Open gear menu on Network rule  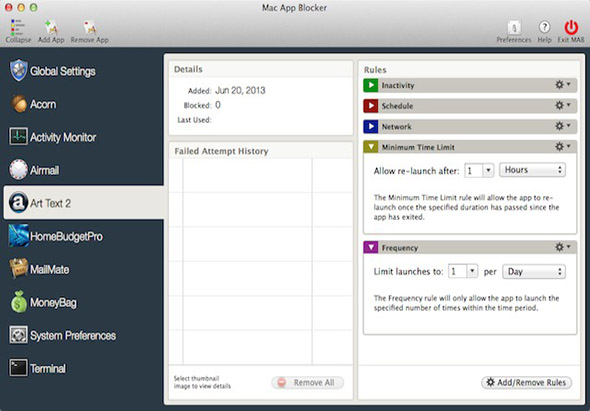(563, 126)
